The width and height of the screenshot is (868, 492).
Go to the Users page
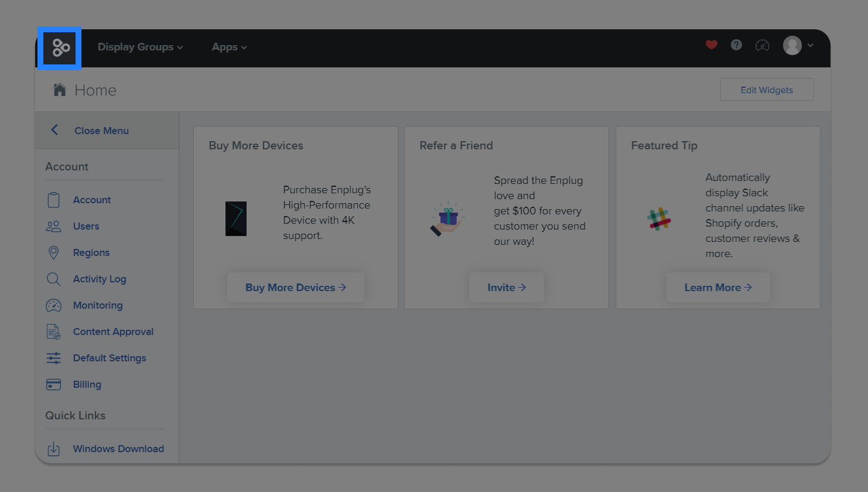86,226
